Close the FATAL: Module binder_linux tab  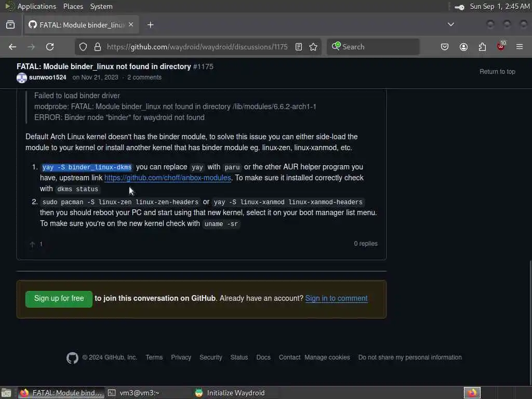[131, 24]
